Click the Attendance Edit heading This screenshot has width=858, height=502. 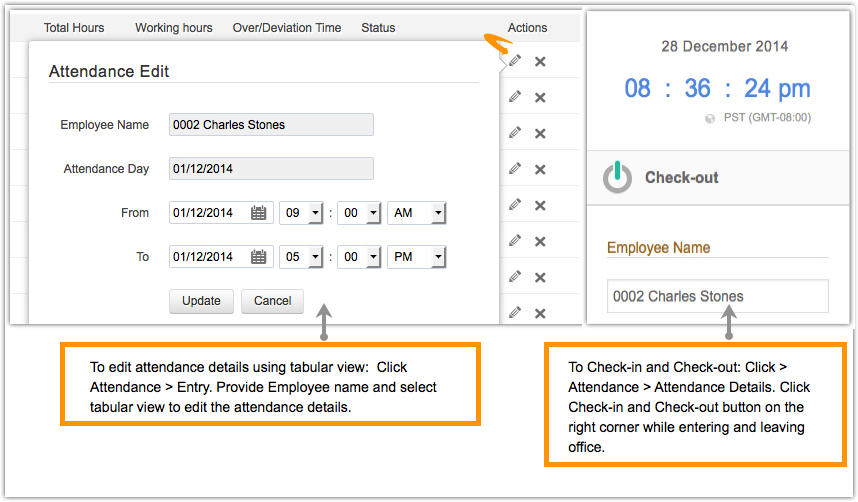click(x=109, y=71)
